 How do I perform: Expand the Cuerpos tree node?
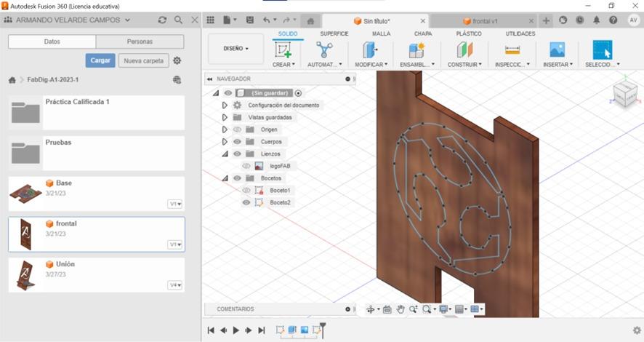[x=225, y=141]
